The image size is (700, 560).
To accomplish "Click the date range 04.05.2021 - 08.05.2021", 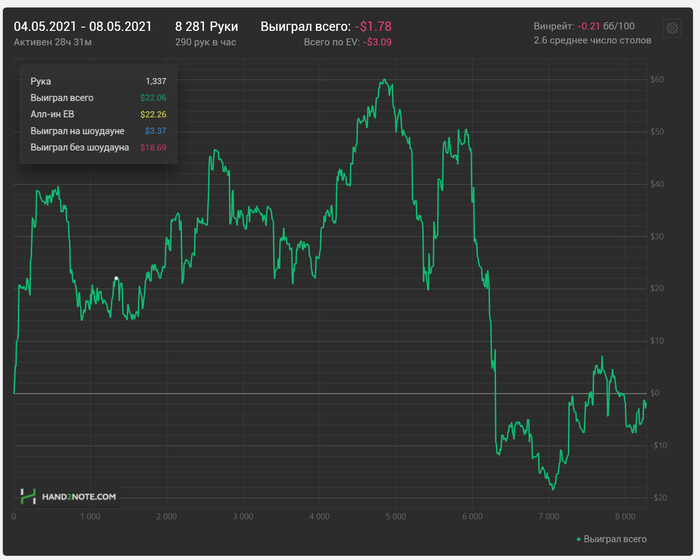I will click(83, 26).
